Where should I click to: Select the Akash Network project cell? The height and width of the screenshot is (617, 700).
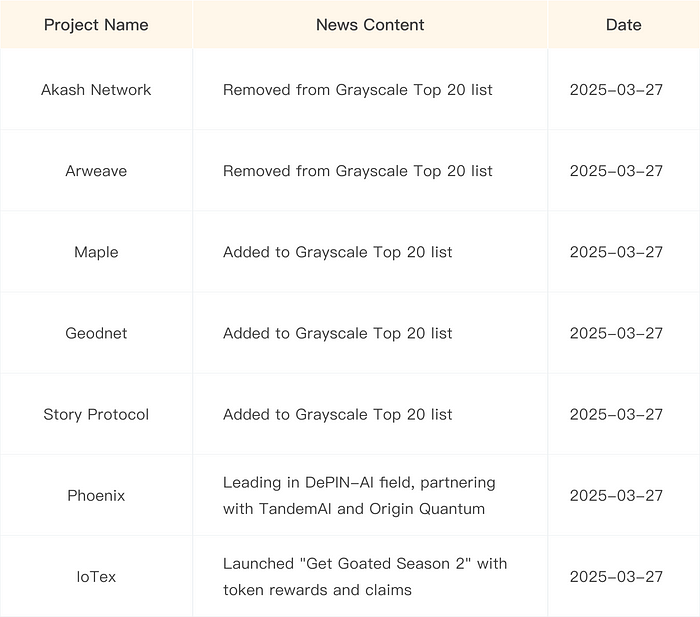click(96, 90)
